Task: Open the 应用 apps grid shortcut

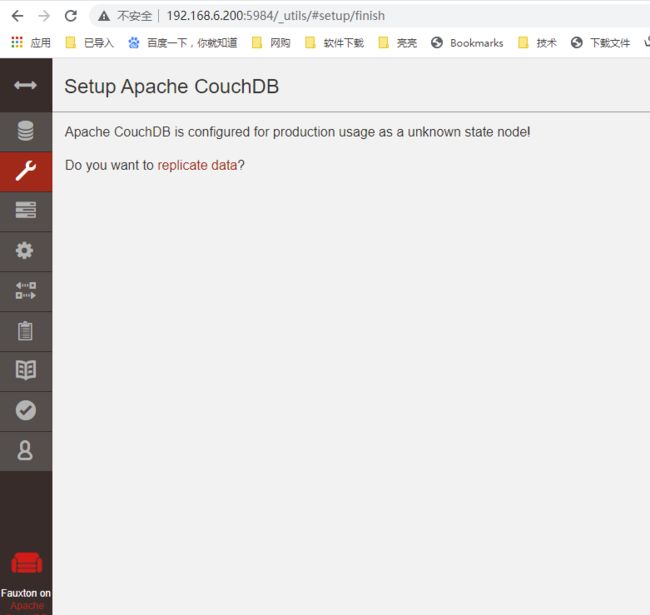Action: 31,43
